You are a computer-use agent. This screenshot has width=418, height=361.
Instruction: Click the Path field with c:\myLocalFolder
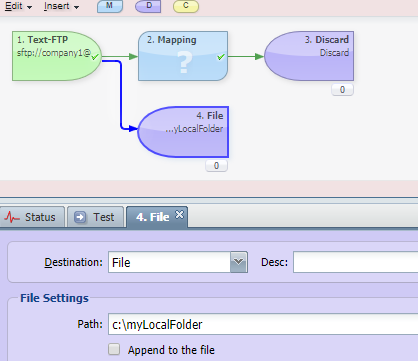pyautogui.click(x=263, y=324)
